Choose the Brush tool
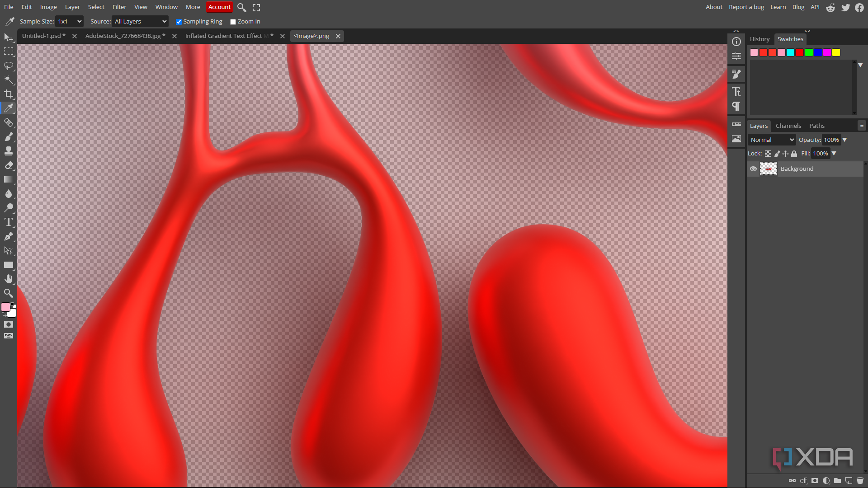The image size is (868, 488). coord(9,136)
